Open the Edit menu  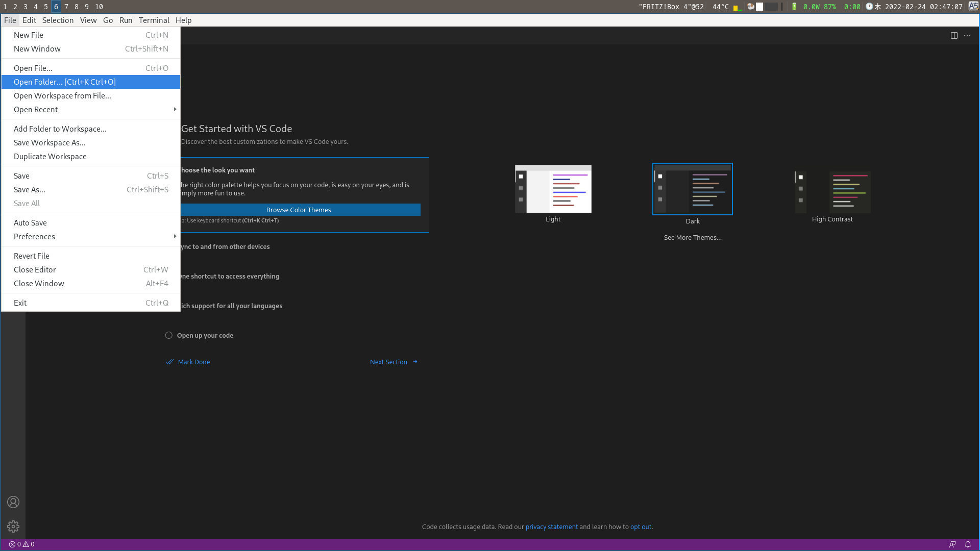click(29, 20)
